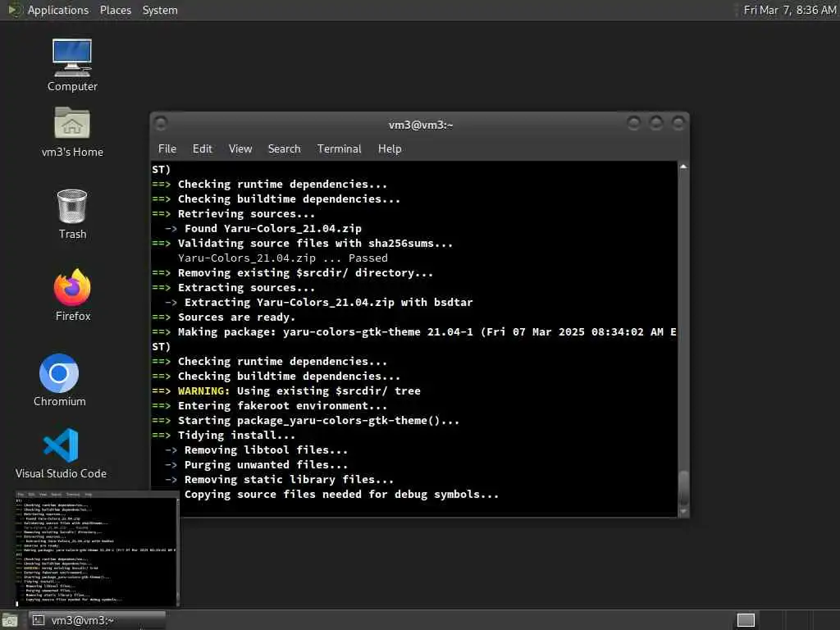This screenshot has height=630, width=840.
Task: Open the Terminal menu in menubar
Action: [339, 148]
